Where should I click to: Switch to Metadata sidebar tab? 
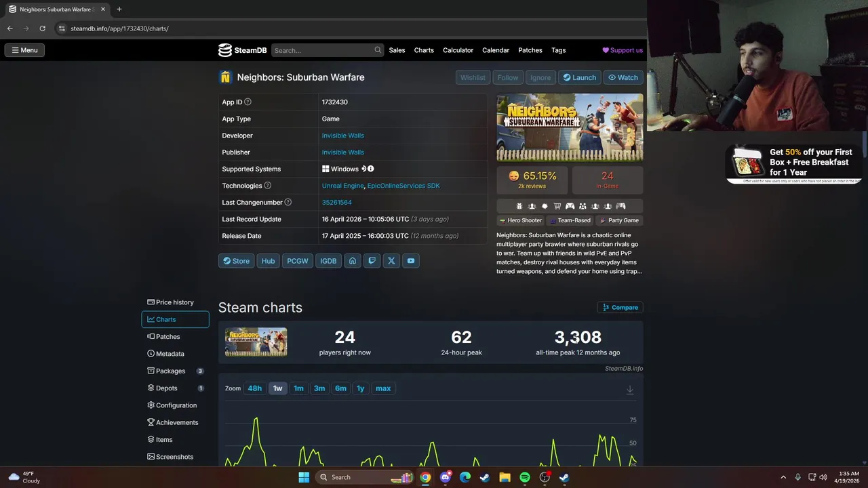[175, 354]
